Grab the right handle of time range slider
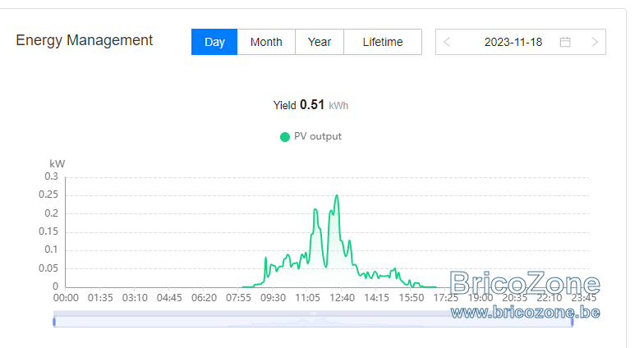Viewport: 644px width, 348px height. pyautogui.click(x=572, y=322)
